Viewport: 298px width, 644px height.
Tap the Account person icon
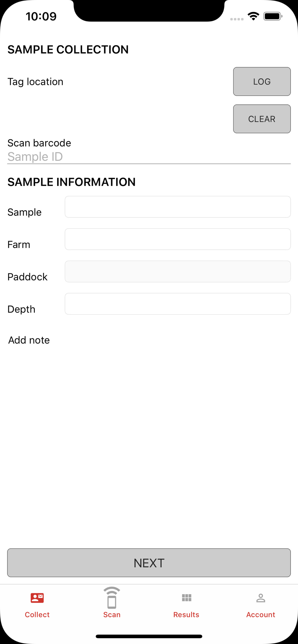(x=261, y=598)
